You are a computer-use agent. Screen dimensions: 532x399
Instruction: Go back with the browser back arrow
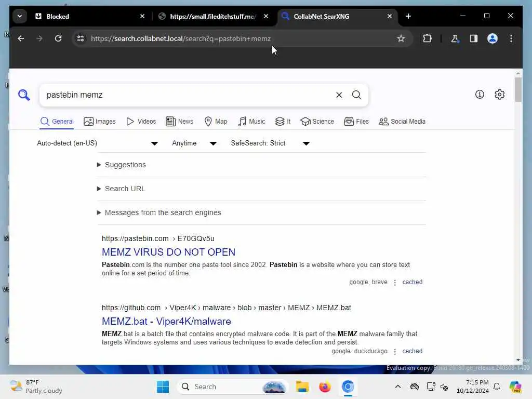(21, 38)
